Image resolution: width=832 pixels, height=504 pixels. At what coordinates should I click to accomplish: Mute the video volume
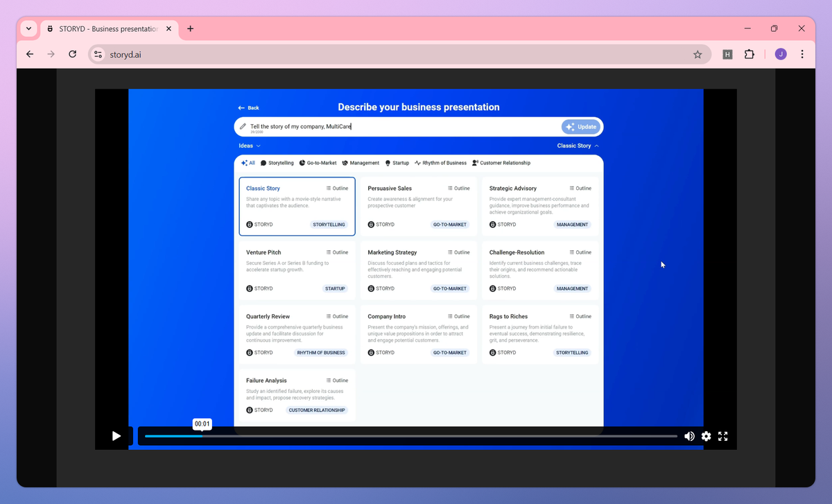[x=689, y=436]
